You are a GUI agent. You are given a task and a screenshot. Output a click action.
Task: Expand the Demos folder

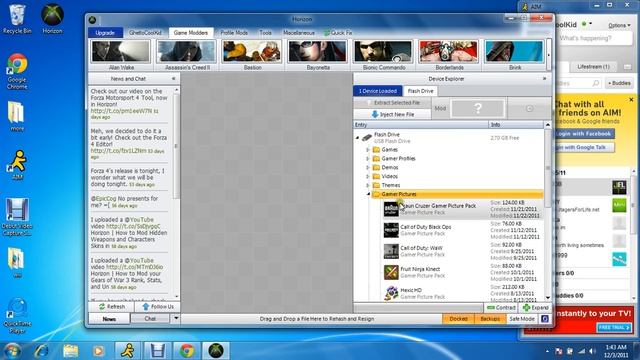(368, 168)
